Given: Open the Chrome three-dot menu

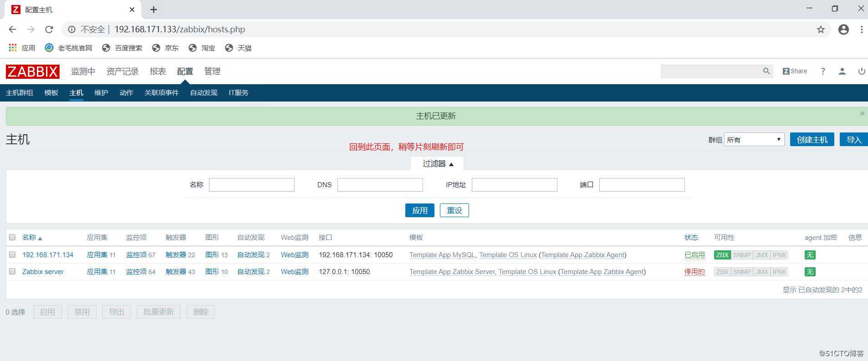Looking at the screenshot, I should tap(861, 30).
